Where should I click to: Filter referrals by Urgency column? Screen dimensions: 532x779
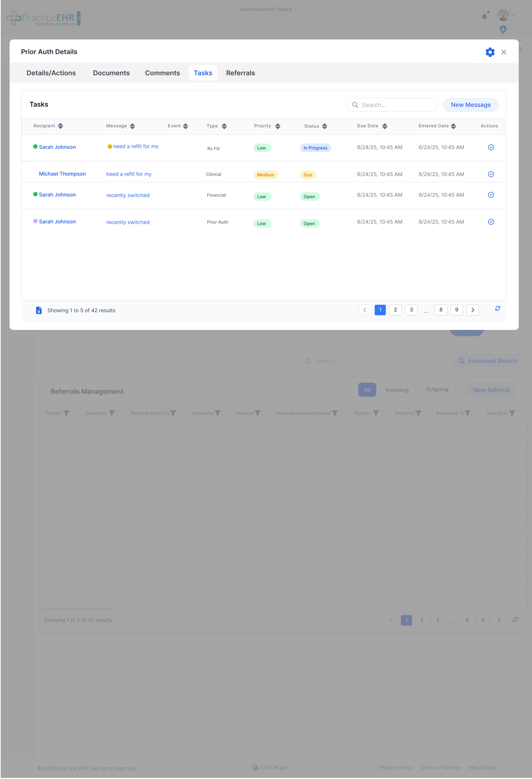[x=418, y=413]
